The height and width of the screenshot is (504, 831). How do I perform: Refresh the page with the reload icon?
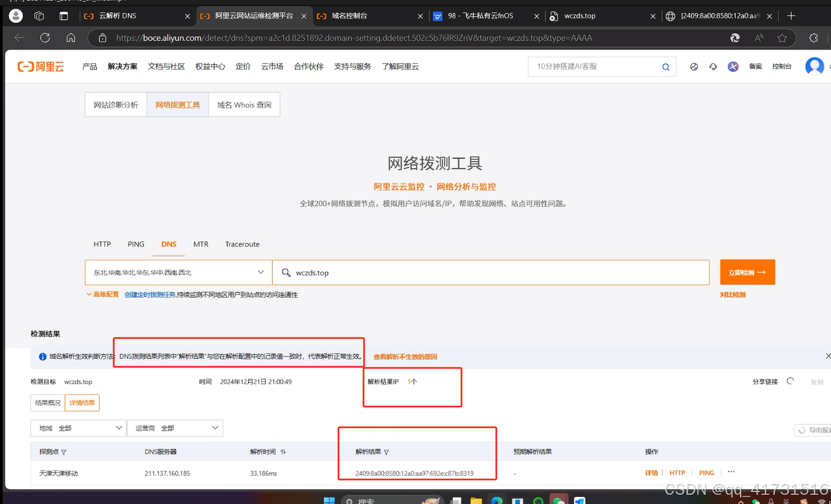point(45,38)
